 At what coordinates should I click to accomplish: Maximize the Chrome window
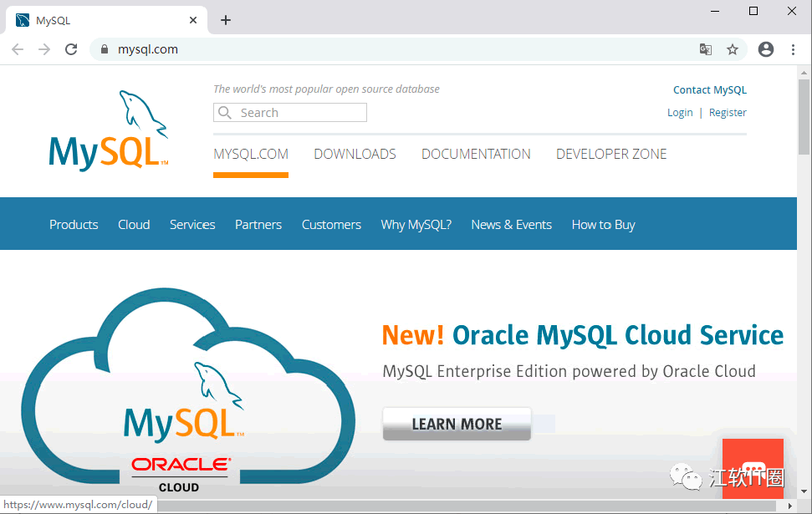(753, 11)
